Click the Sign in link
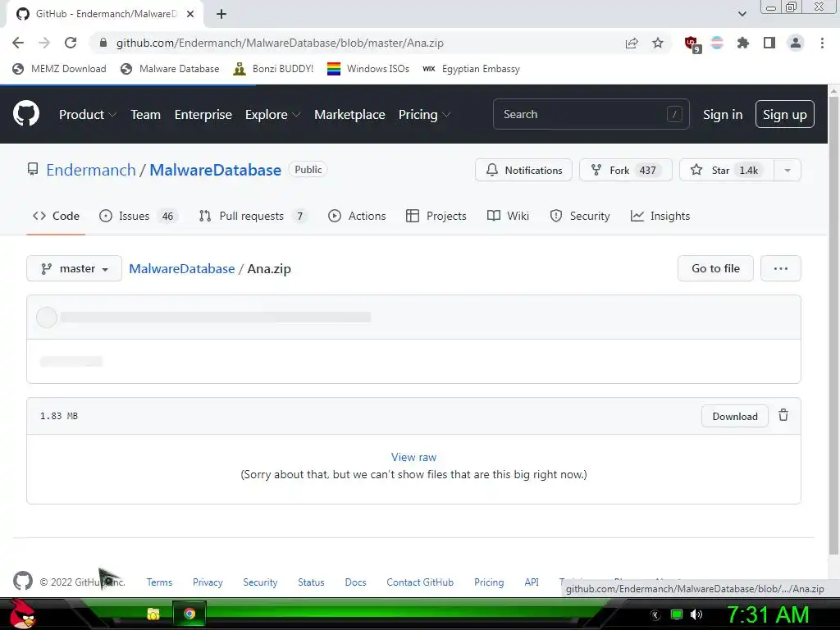The width and height of the screenshot is (840, 630). click(x=722, y=114)
